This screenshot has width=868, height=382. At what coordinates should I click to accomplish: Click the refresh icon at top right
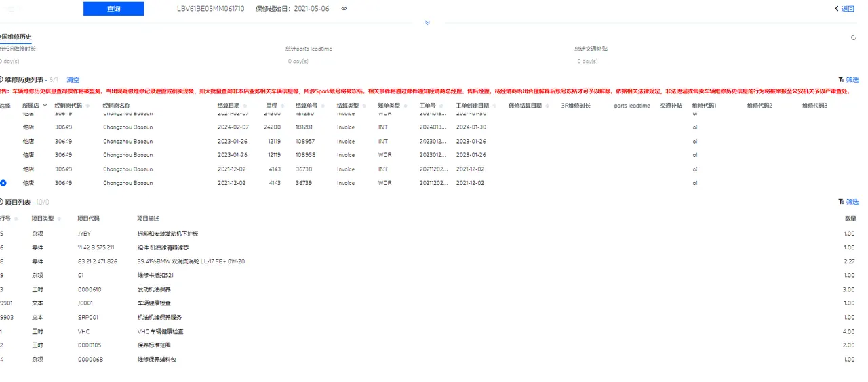[x=854, y=37]
